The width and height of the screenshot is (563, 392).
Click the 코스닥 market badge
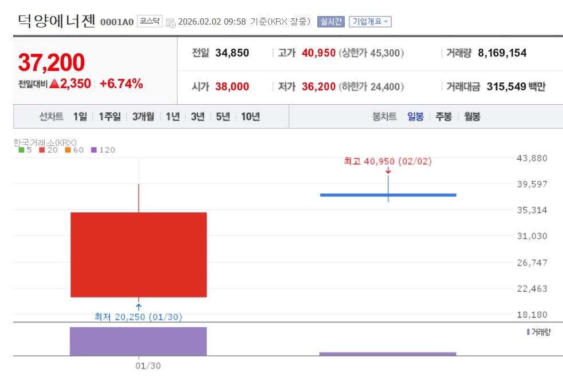pyautogui.click(x=149, y=21)
